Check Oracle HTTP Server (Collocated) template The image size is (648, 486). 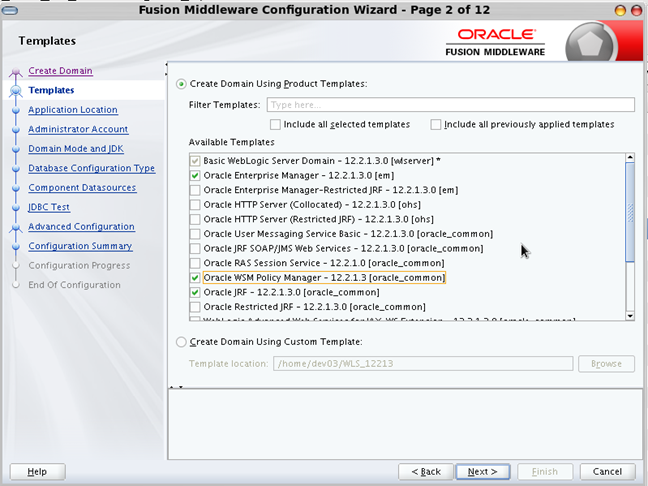click(x=195, y=205)
